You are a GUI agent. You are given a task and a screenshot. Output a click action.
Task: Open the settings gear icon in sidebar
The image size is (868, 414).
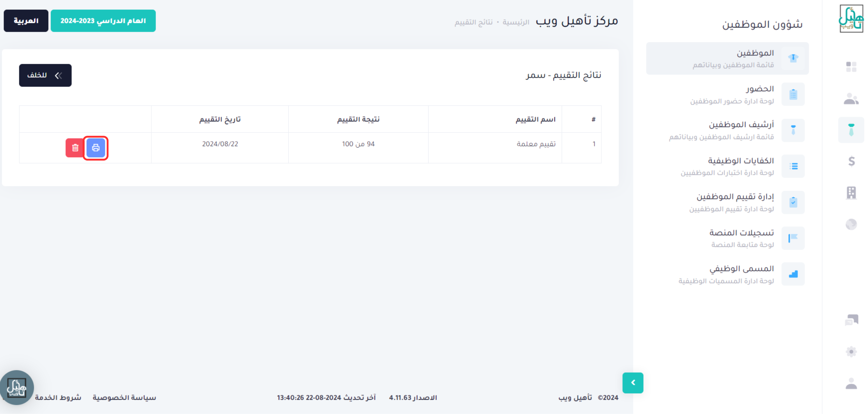pos(851,352)
